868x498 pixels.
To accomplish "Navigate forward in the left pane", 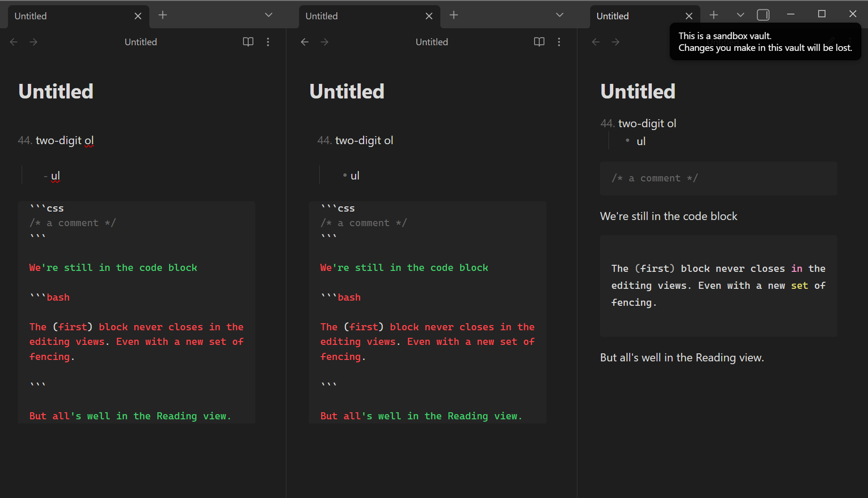I will coord(33,42).
